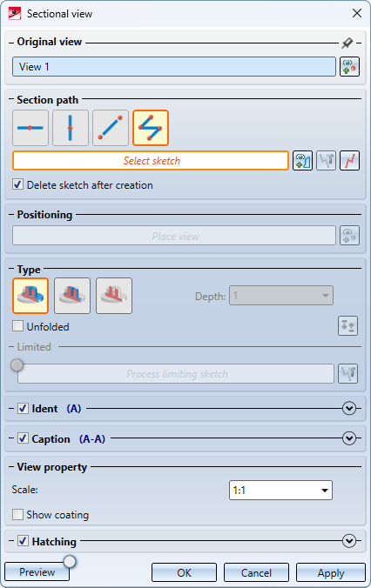This screenshot has height=588, width=371.
Task: Select the vertical section path icon
Action: point(71,128)
